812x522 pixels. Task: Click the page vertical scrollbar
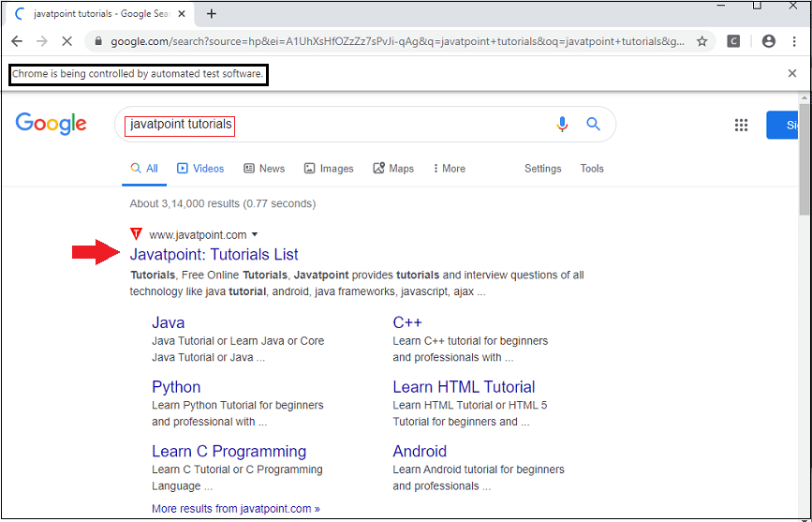pos(805,281)
